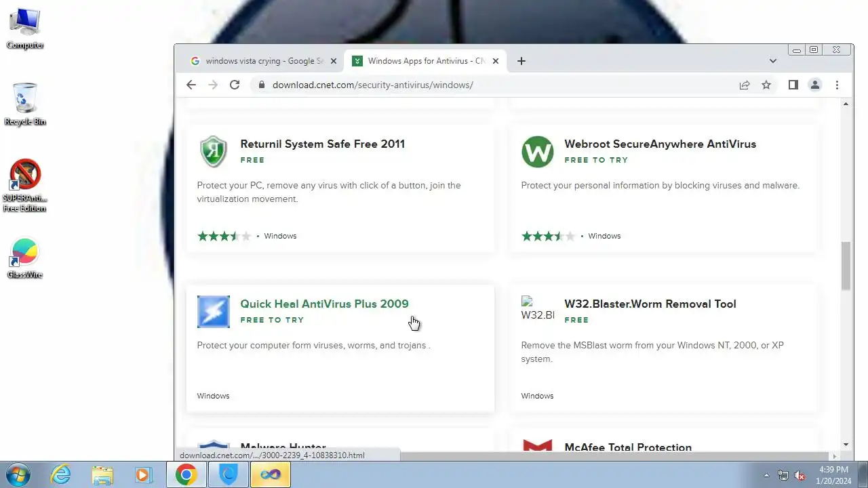Image resolution: width=868 pixels, height=488 pixels.
Task: Click the Webroot star rating
Action: pos(548,236)
